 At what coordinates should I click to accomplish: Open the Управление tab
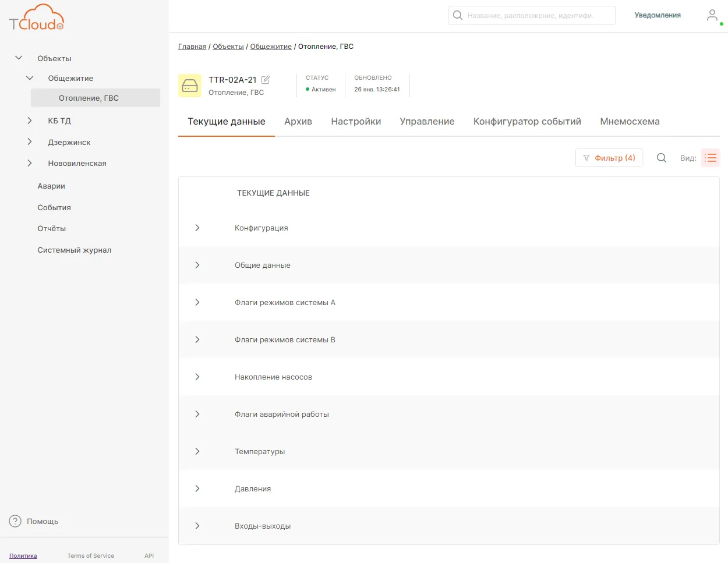(x=427, y=121)
